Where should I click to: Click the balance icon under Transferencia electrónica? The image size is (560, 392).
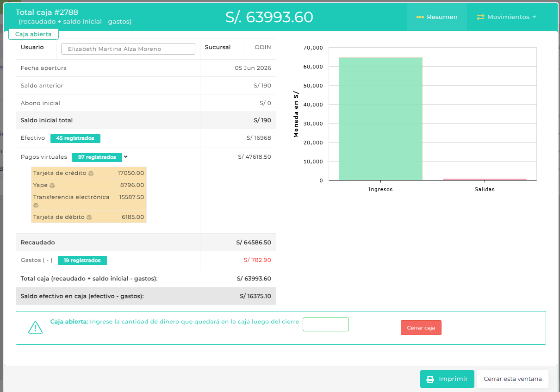(x=36, y=205)
